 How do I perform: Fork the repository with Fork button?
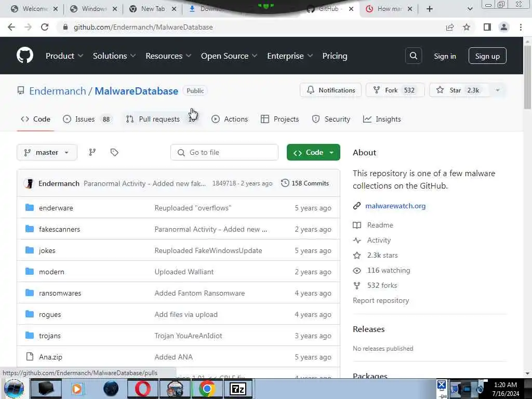[x=395, y=90]
